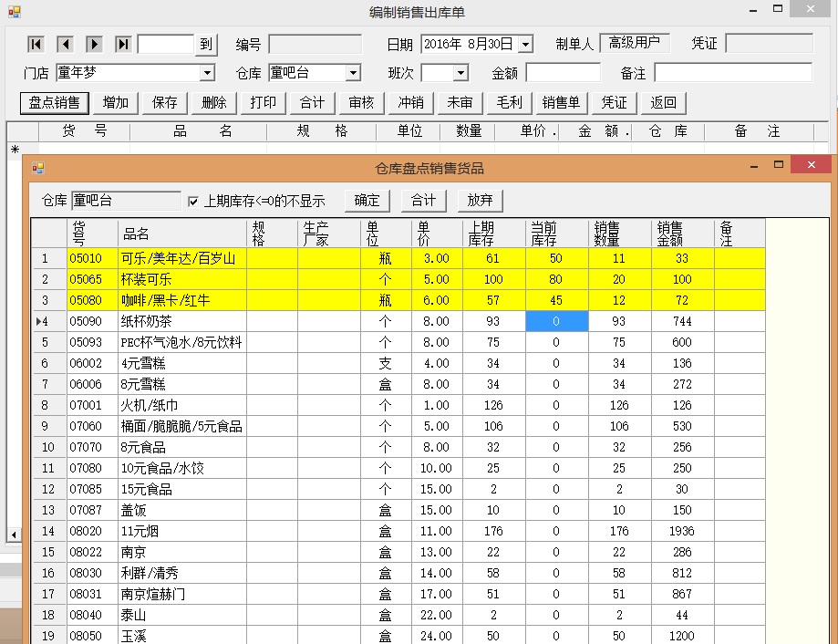
Task: Click the 冲销 reverse button
Action: tap(410, 102)
